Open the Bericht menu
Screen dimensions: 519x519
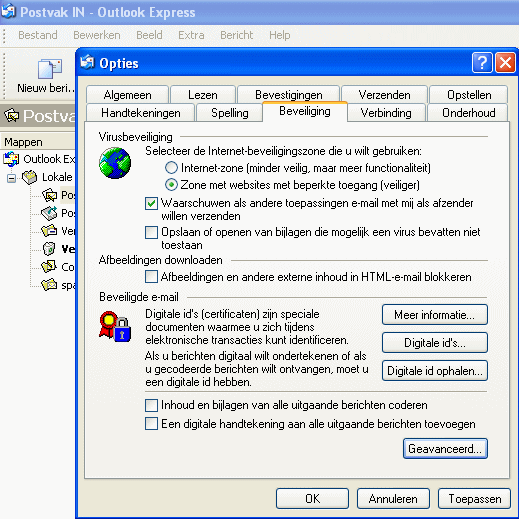[x=237, y=35]
